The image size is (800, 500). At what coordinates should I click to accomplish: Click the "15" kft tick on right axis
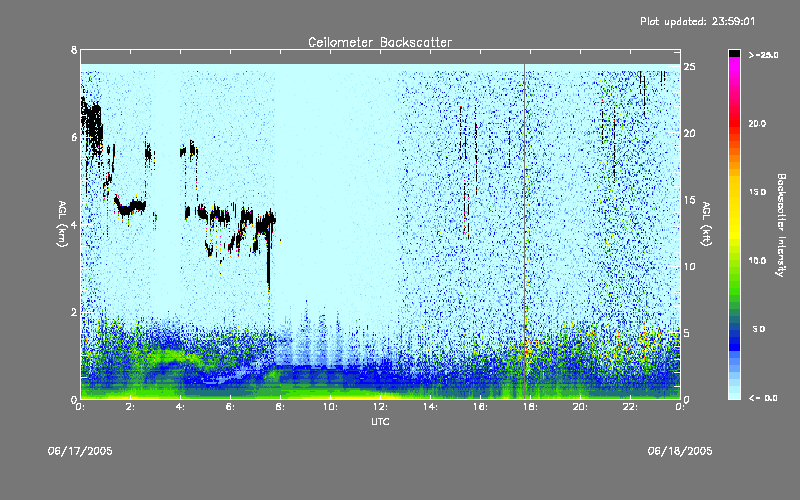pos(689,200)
